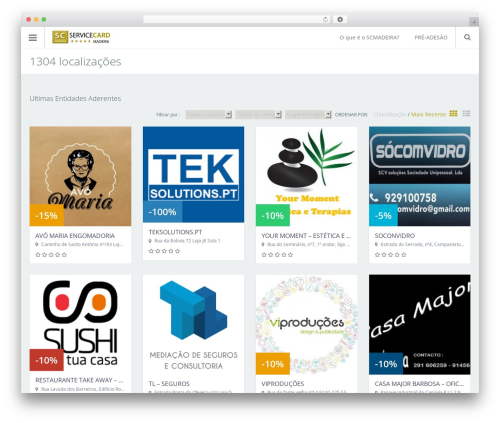500x423 pixels.
Task: Sort listings by Classificação
Action: tap(389, 114)
